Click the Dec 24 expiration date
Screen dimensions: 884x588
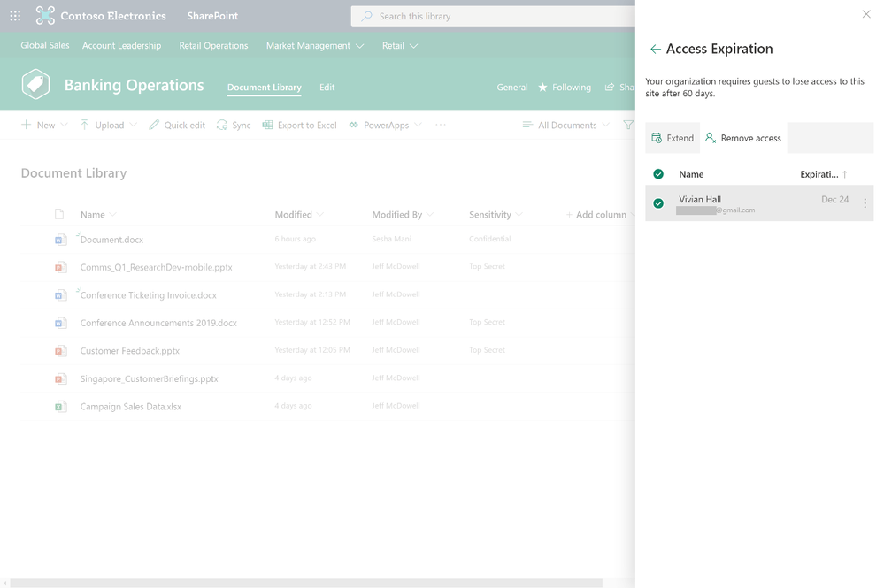click(x=835, y=199)
